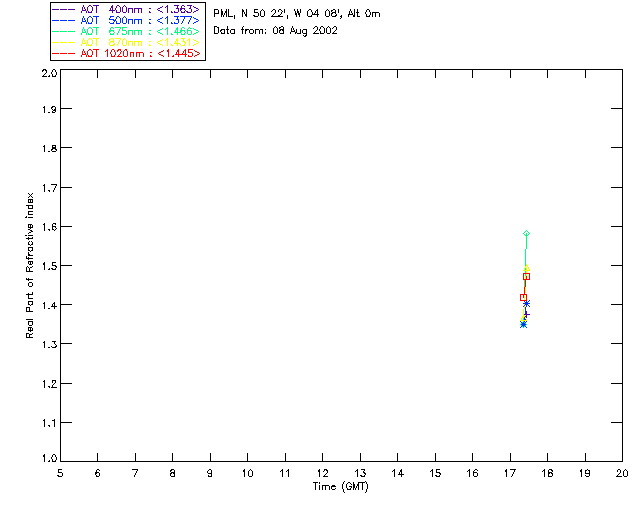Image resolution: width=640 pixels, height=512 pixels.
Task: Click the PML station location title text
Action: click(297, 13)
